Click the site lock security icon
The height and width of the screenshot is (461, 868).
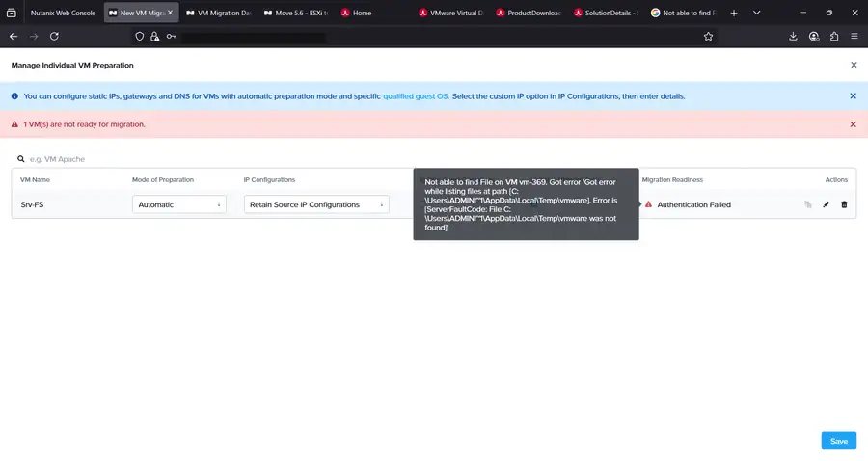click(155, 37)
